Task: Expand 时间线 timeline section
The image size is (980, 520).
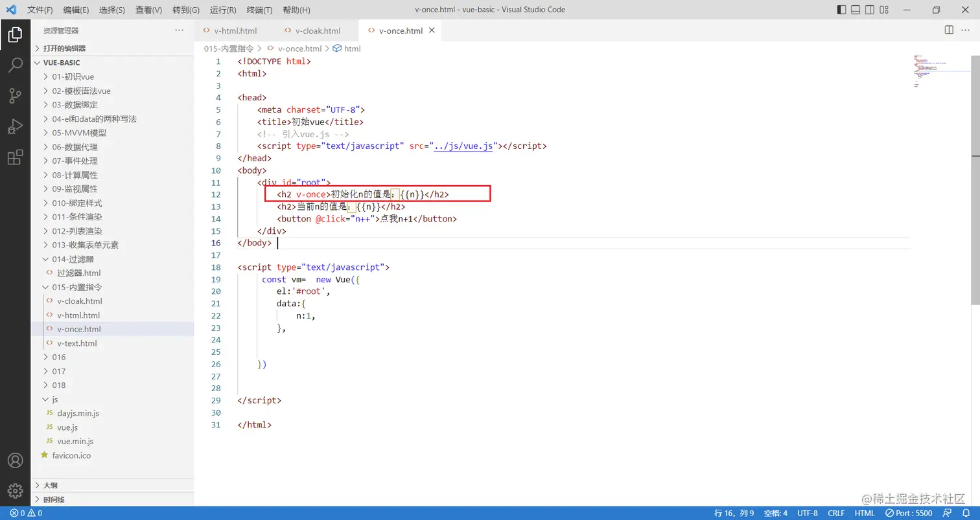Action: (113, 499)
